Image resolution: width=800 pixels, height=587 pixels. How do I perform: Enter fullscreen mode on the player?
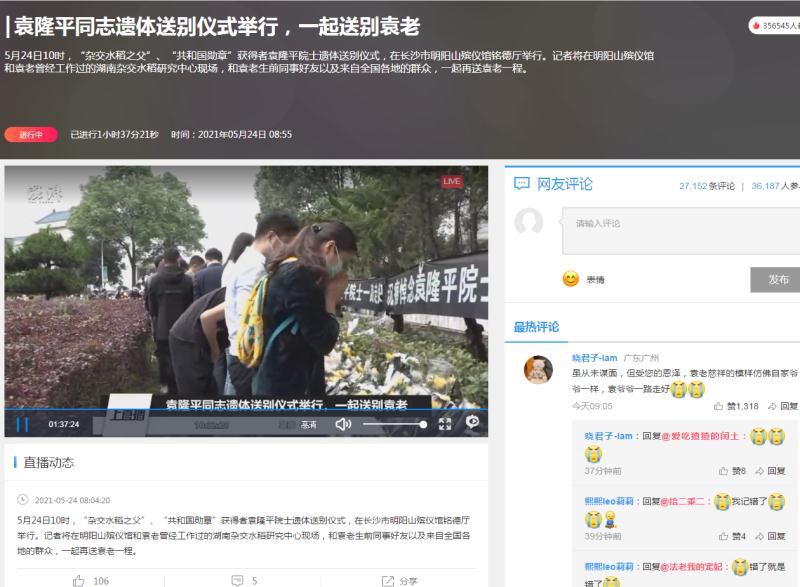point(445,425)
